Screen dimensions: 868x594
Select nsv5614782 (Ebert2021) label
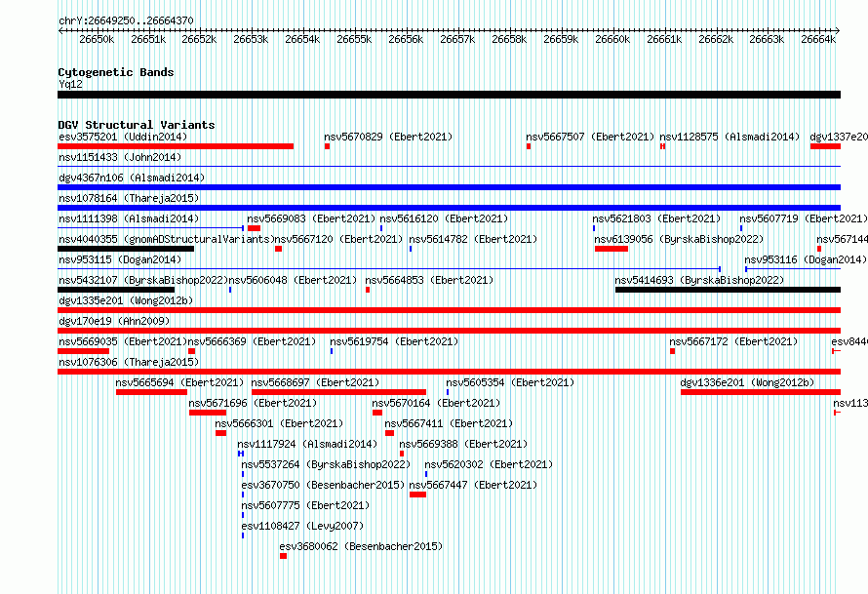point(473,239)
